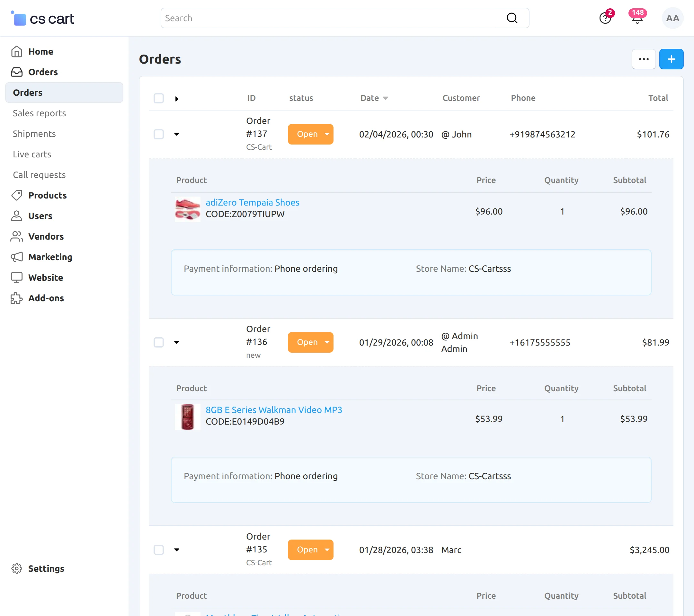Open the Settings gear icon
694x616 pixels.
[17, 568]
